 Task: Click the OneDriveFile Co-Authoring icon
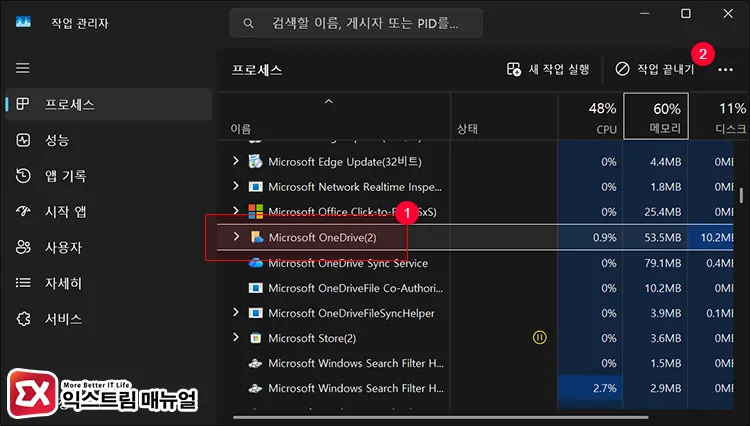[255, 288]
